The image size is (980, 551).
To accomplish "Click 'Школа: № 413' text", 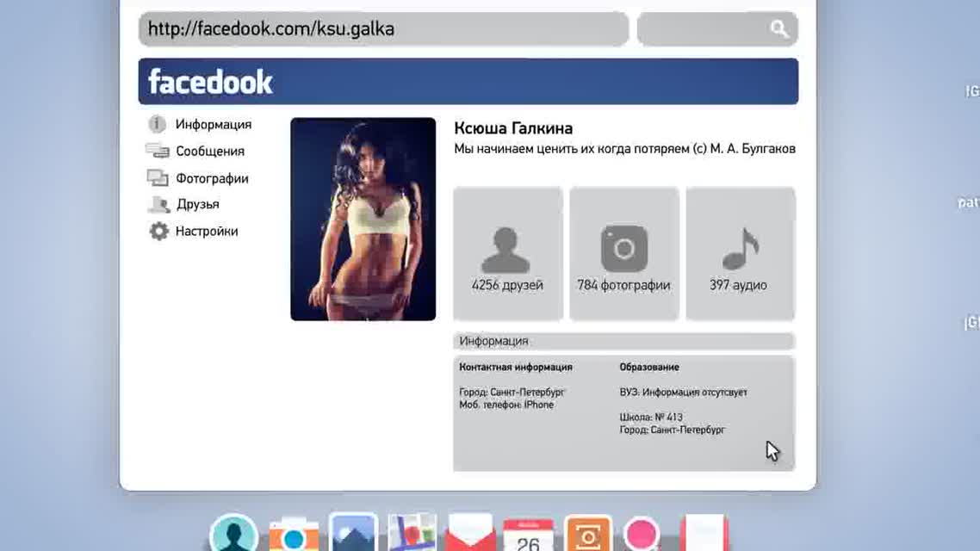I will [651, 418].
